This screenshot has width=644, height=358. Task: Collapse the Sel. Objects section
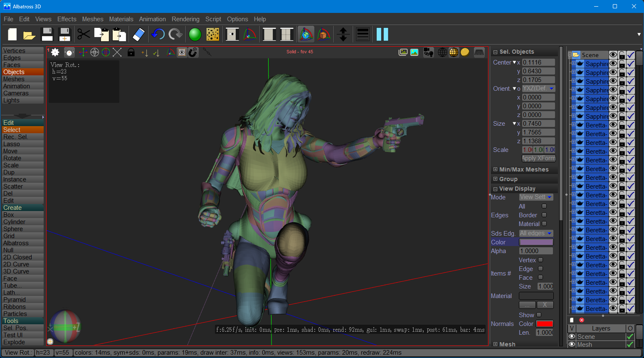tap(495, 52)
